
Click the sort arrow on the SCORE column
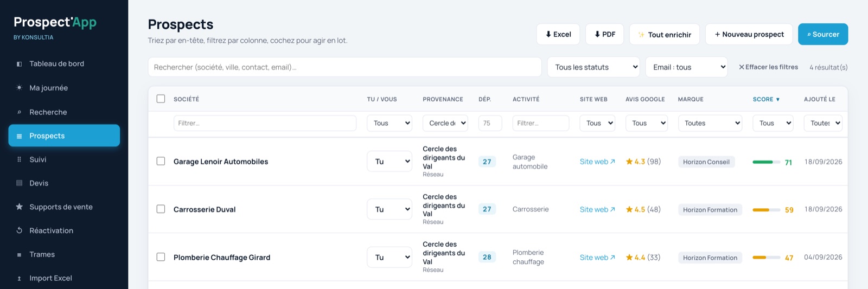click(777, 99)
